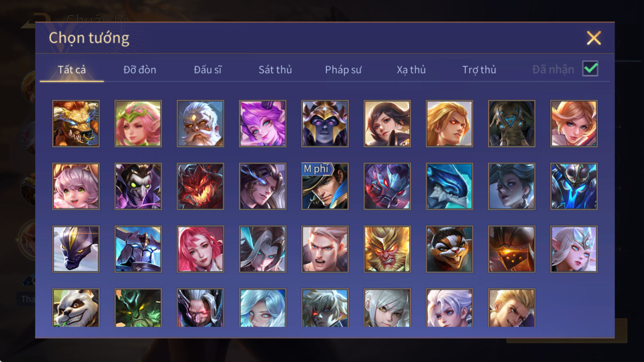Choose the raccoon-like furry hero portrait
Image resolution: width=644 pixels, height=362 pixels.
coord(449,249)
